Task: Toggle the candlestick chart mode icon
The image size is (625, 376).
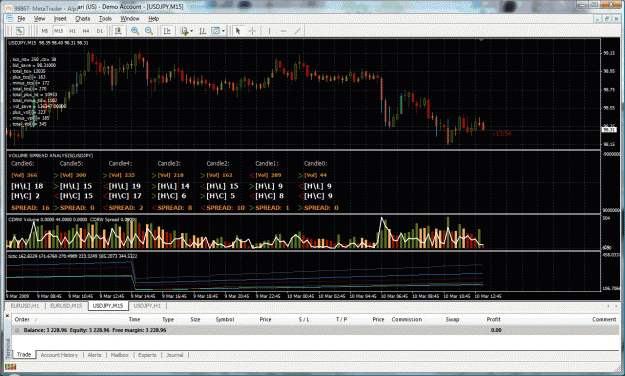Action: click(118, 31)
